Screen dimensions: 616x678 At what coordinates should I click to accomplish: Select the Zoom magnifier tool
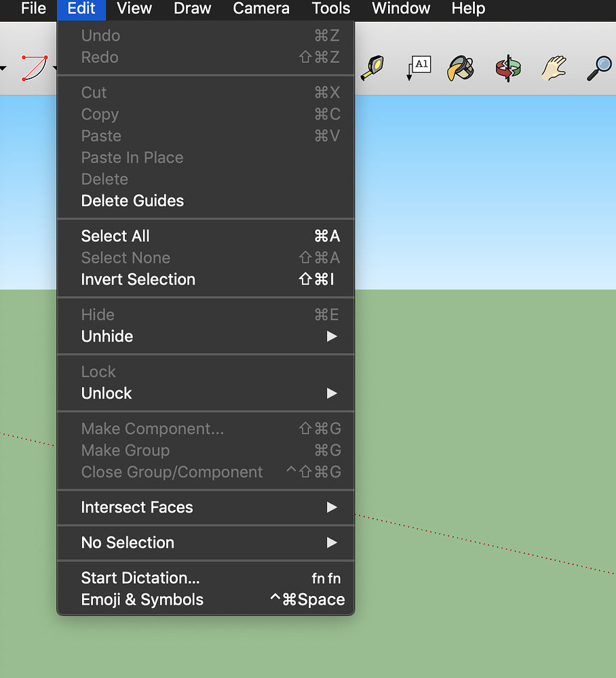pos(598,68)
